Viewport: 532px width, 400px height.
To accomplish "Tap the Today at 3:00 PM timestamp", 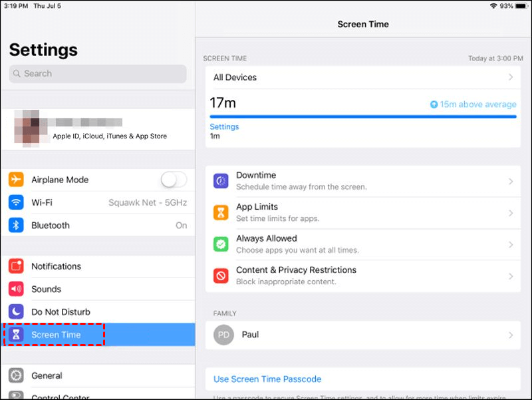I will 495,59.
